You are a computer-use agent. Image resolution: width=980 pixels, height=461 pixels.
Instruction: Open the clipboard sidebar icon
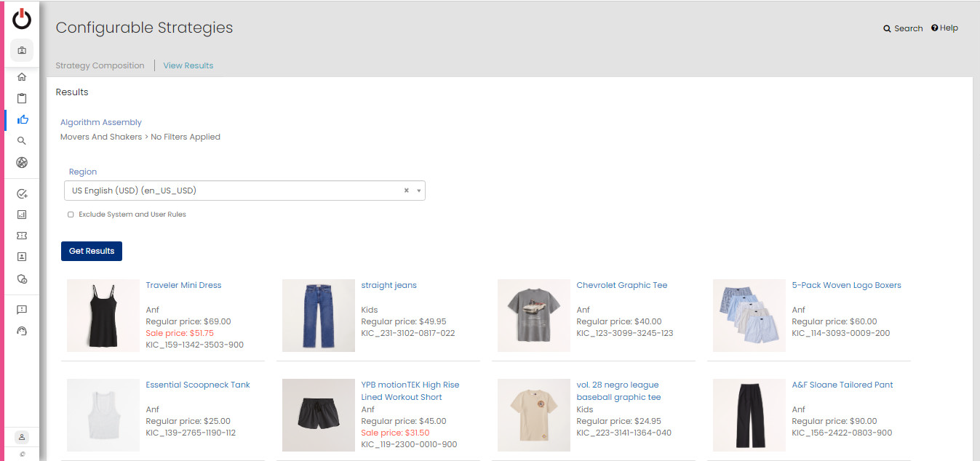[x=22, y=98]
